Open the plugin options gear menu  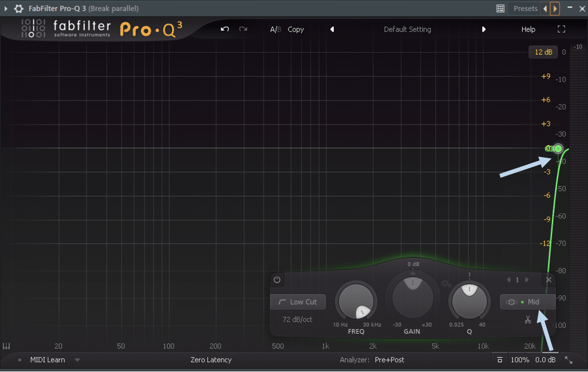click(x=18, y=8)
